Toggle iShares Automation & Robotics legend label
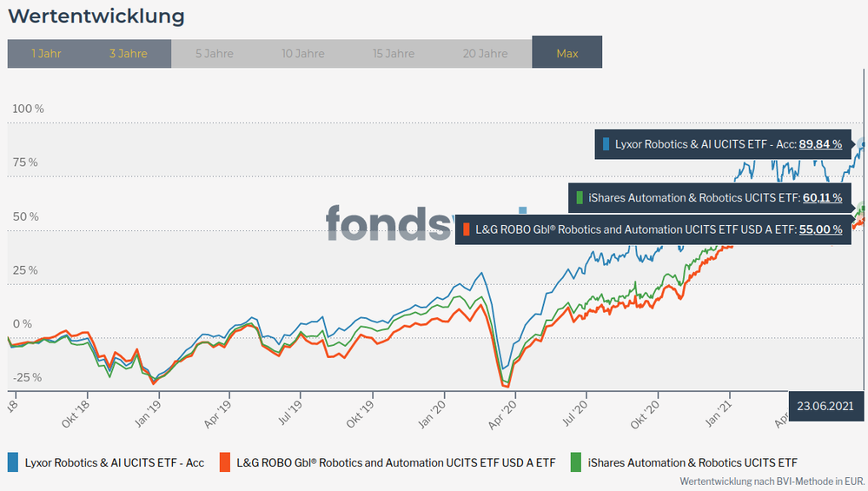This screenshot has width=868, height=491. point(692,462)
